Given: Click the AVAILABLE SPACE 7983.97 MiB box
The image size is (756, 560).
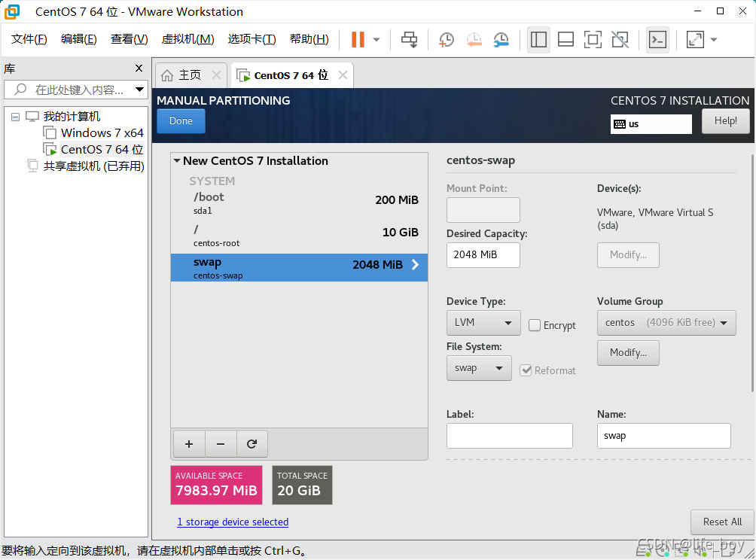Looking at the screenshot, I should pos(216,485).
